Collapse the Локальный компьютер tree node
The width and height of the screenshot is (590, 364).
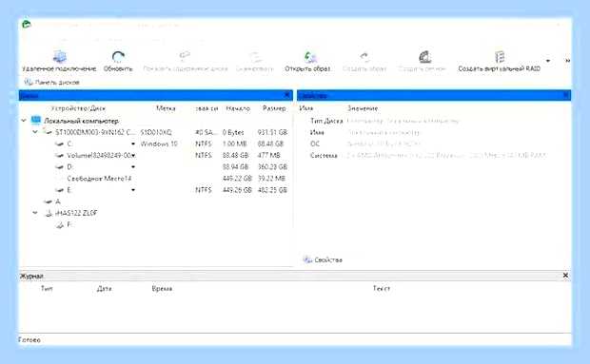(x=24, y=121)
